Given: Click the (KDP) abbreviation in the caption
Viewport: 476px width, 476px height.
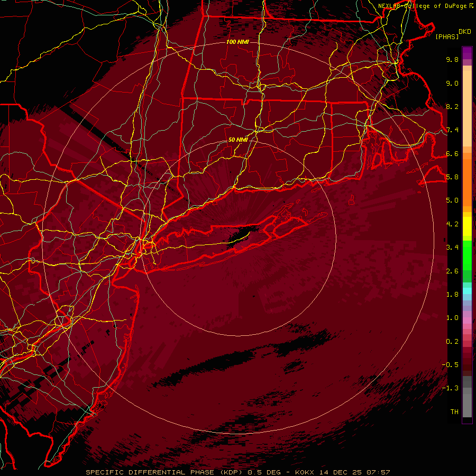Looking at the screenshot, I should 231,472.
